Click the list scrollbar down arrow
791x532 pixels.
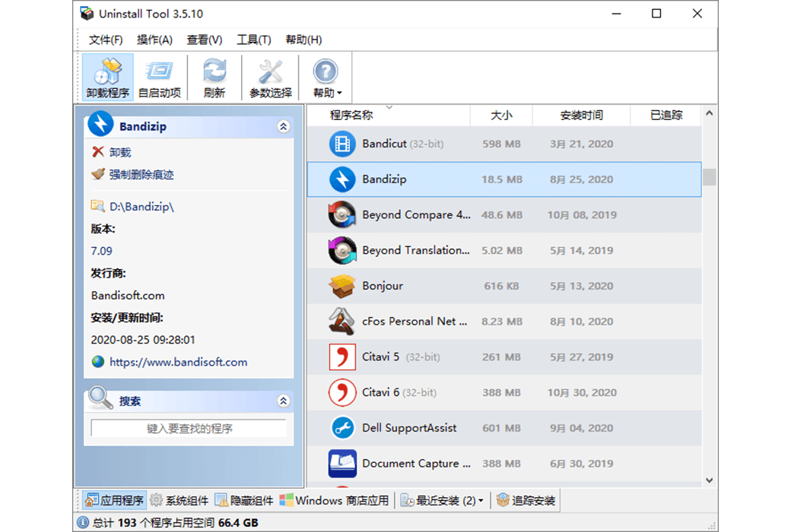(x=710, y=480)
